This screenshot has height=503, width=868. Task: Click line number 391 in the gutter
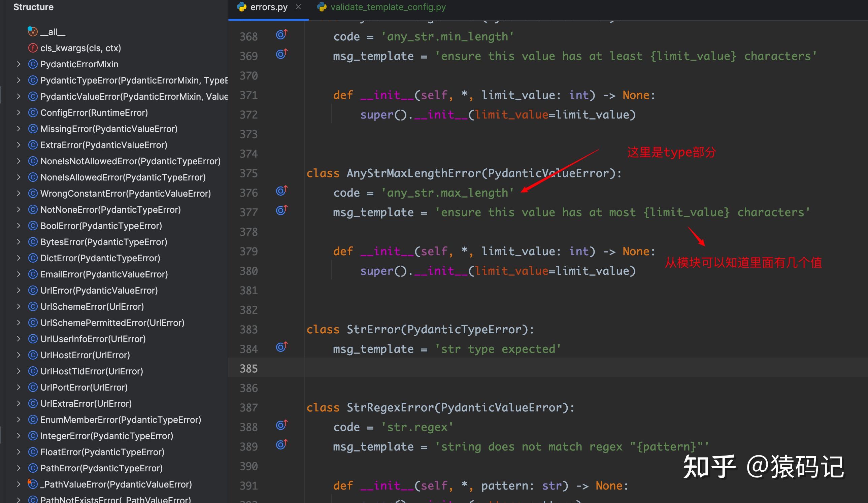tap(249, 485)
